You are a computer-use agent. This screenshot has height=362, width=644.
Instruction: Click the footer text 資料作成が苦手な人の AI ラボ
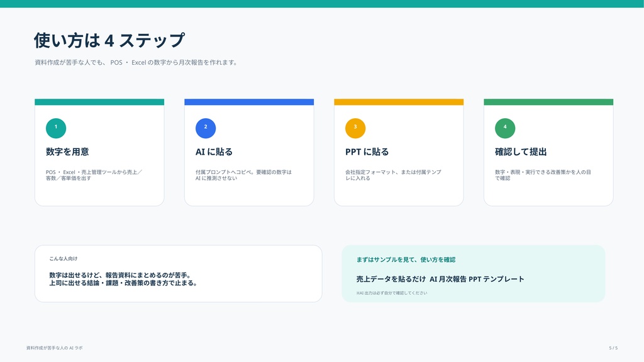pos(55,348)
